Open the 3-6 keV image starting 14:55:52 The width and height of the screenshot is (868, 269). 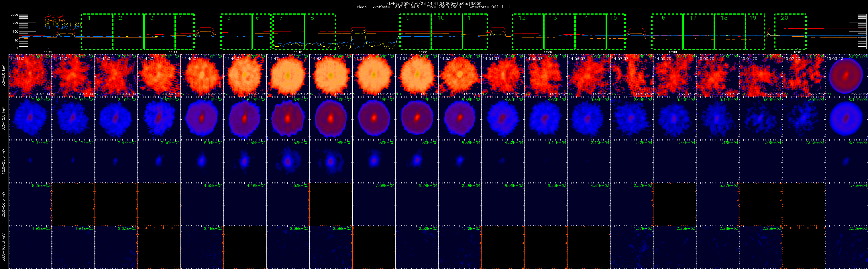tap(546, 76)
